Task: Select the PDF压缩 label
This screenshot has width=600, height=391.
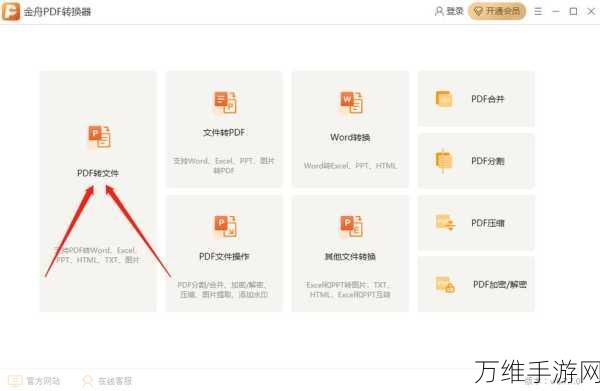Action: click(488, 223)
